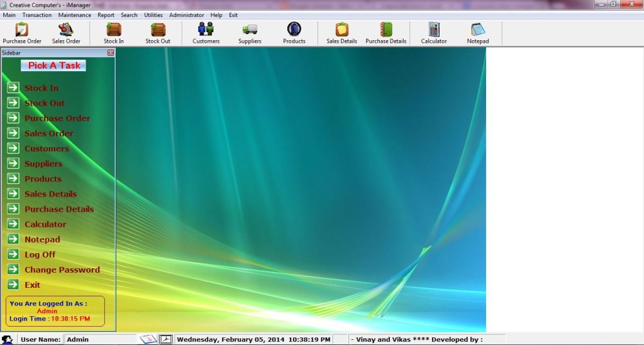This screenshot has width=644, height=345.
Task: Close the Sidebar panel
Action: (x=111, y=53)
